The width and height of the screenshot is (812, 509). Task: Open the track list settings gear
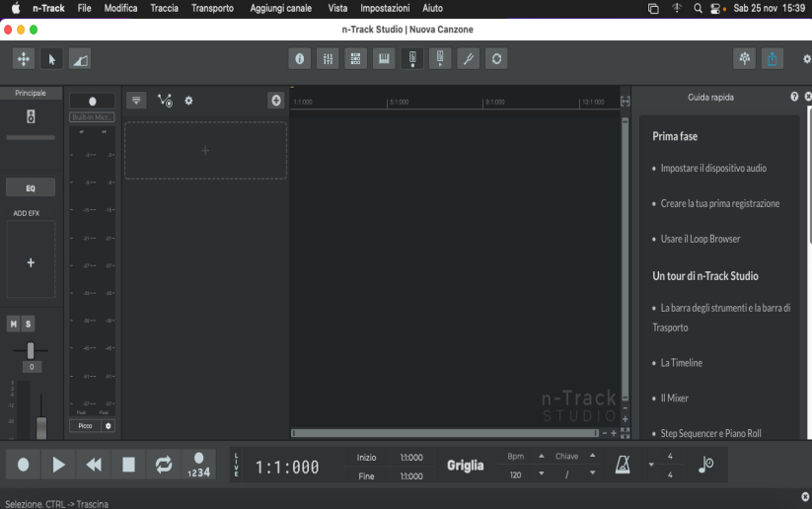tap(188, 101)
